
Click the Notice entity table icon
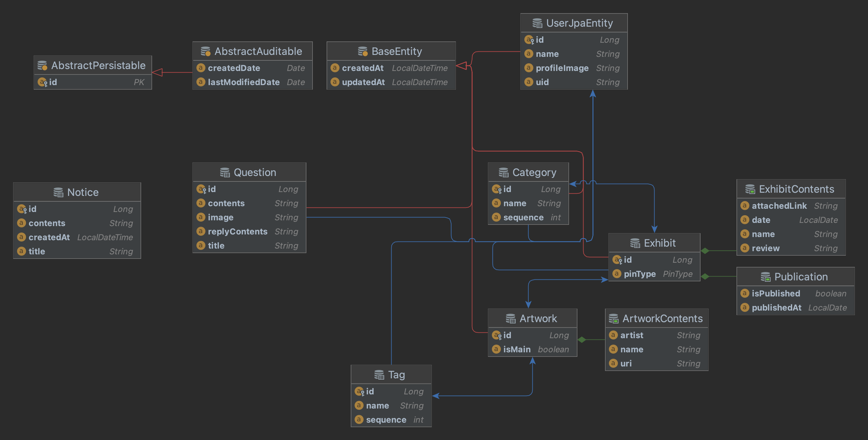(58, 192)
